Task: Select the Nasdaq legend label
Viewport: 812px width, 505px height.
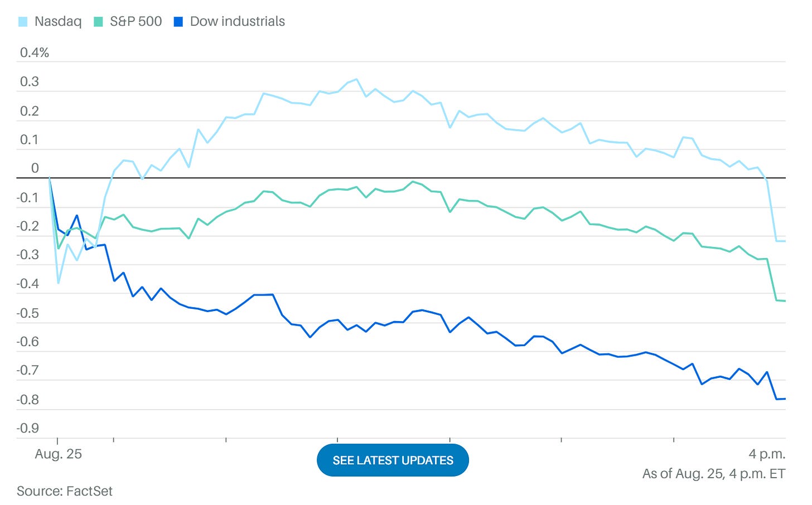Action: pos(58,22)
